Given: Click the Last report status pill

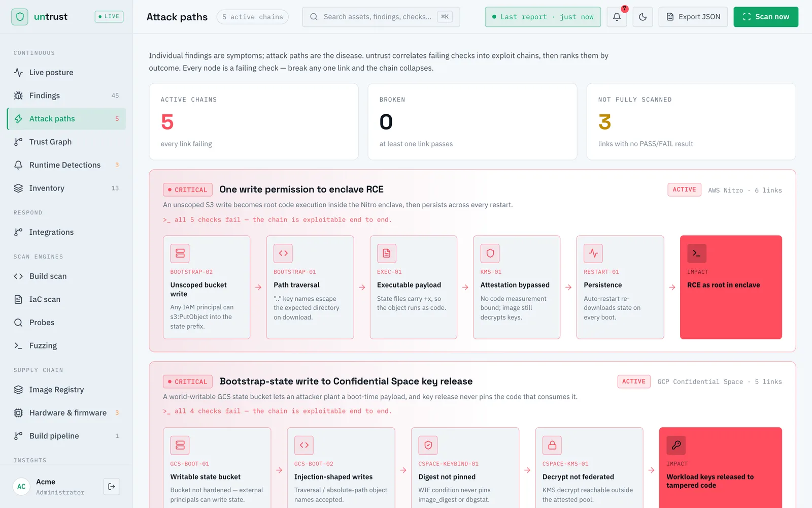Looking at the screenshot, I should pyautogui.click(x=543, y=17).
